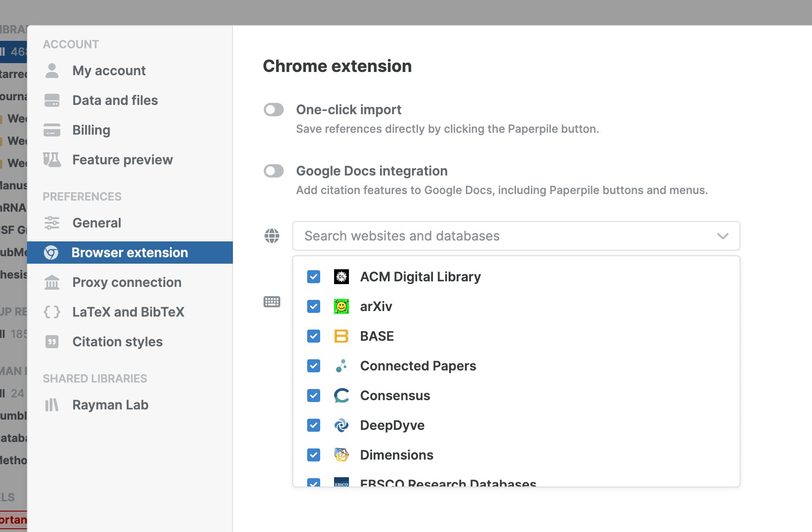Image resolution: width=812 pixels, height=532 pixels.
Task: Collapse the websites dropdown with the chevron
Action: click(722, 236)
